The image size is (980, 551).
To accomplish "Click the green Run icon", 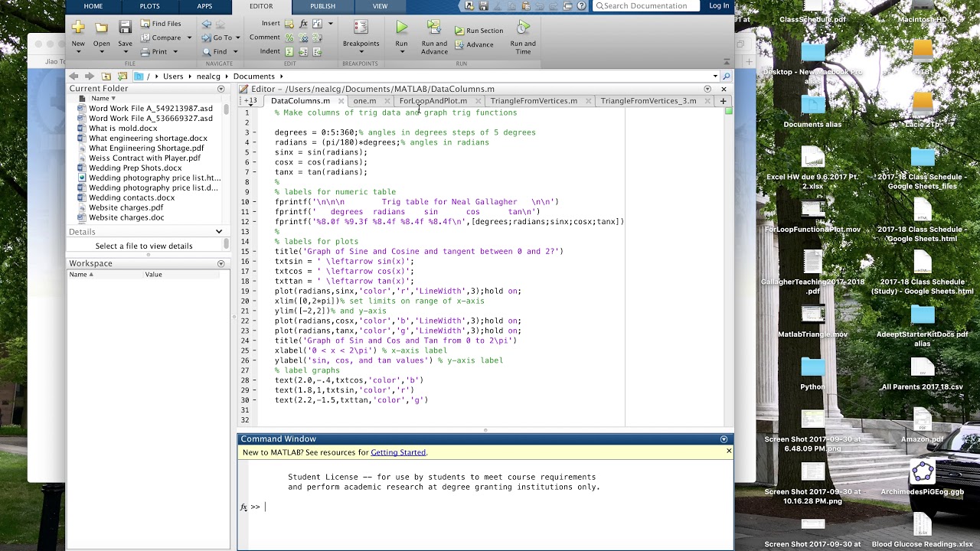I will tap(401, 28).
